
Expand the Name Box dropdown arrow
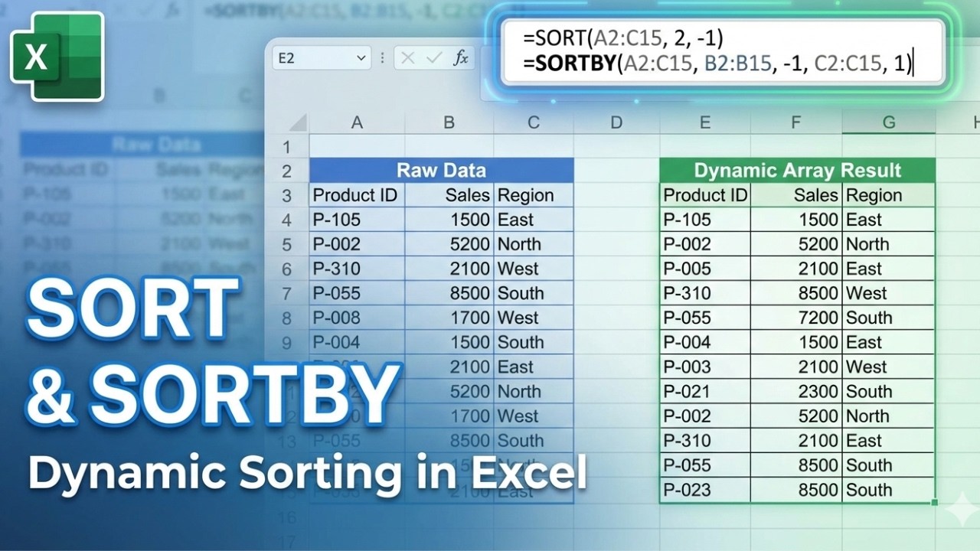pyautogui.click(x=361, y=58)
